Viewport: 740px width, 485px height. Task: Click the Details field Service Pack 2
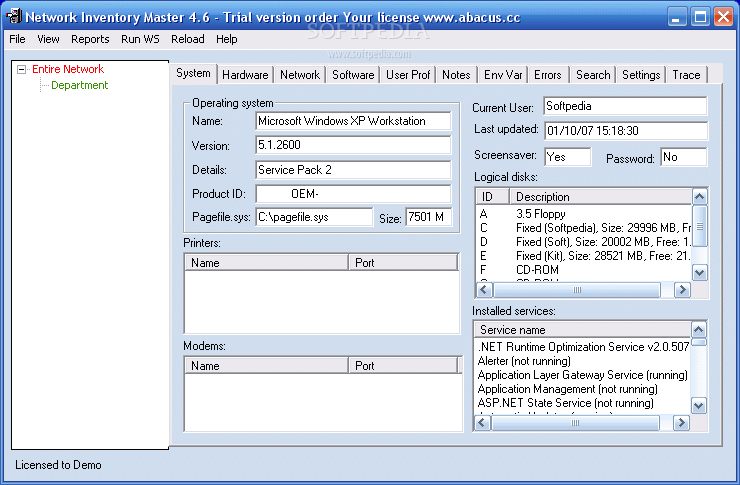point(353,170)
